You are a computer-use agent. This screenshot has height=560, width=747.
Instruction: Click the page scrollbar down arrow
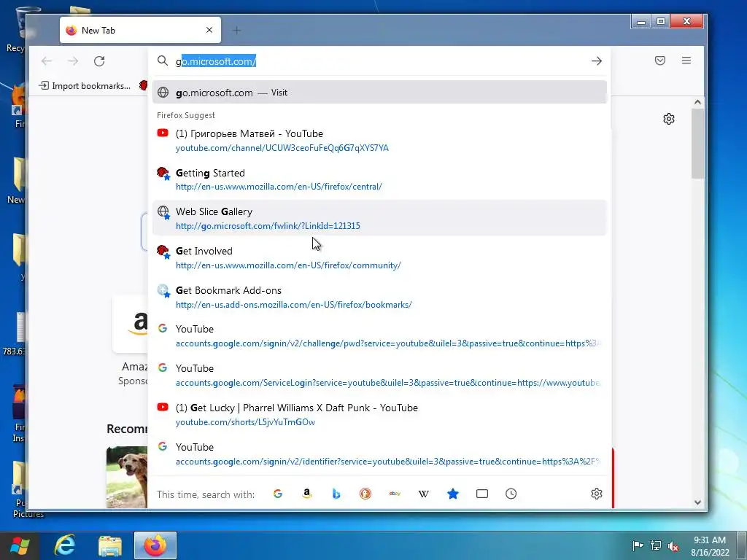pos(697,502)
